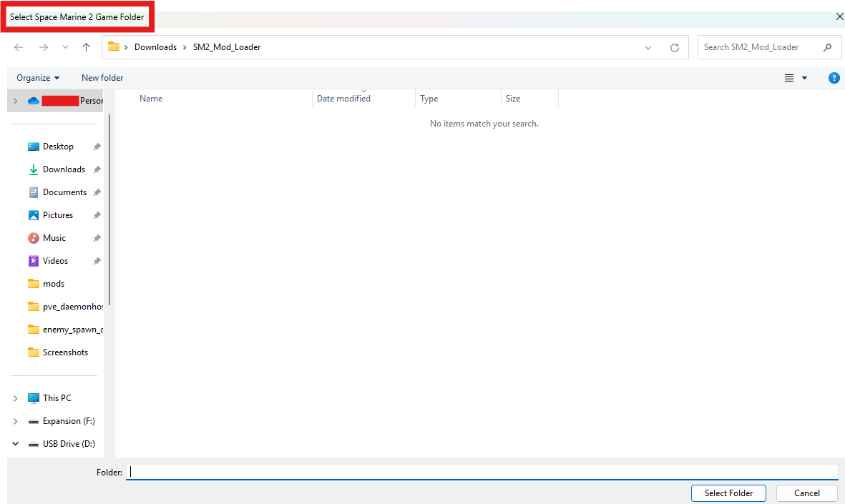Click the pin icon next to Music

[97, 238]
